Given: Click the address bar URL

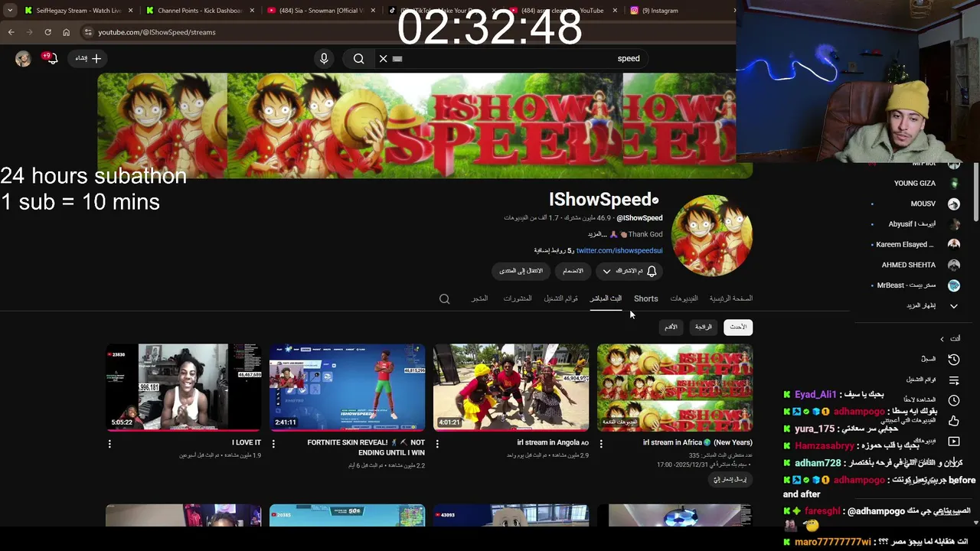Looking at the screenshot, I should [x=157, y=32].
